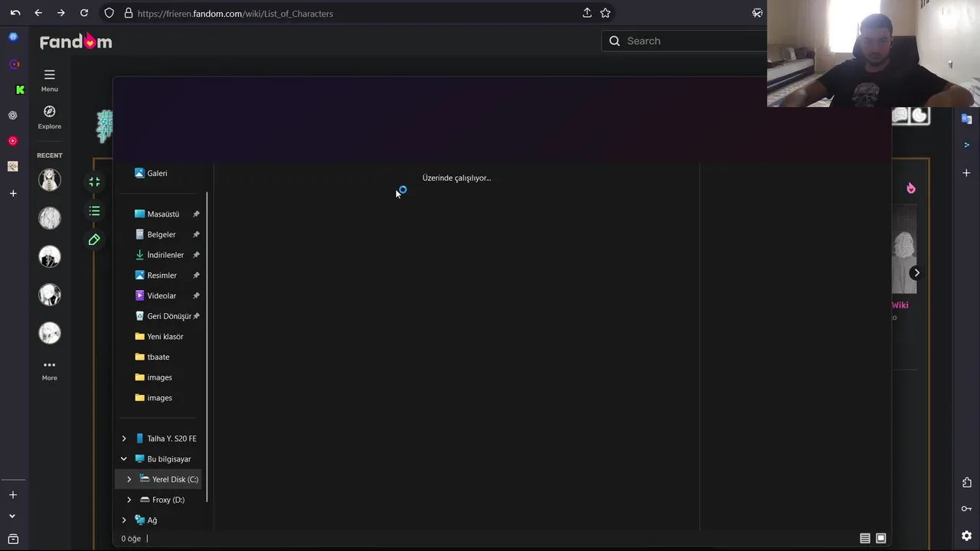Click the green collapse fullscreen icon

pyautogui.click(x=94, y=182)
